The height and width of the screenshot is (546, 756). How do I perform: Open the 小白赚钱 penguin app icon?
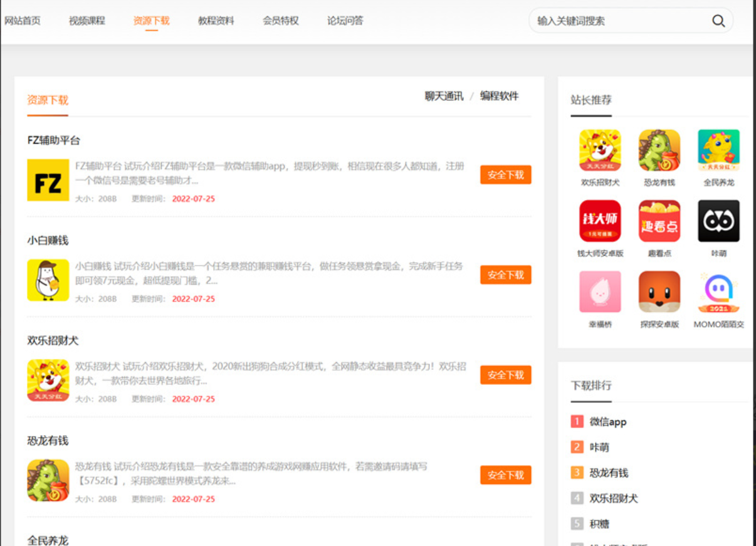[48, 280]
